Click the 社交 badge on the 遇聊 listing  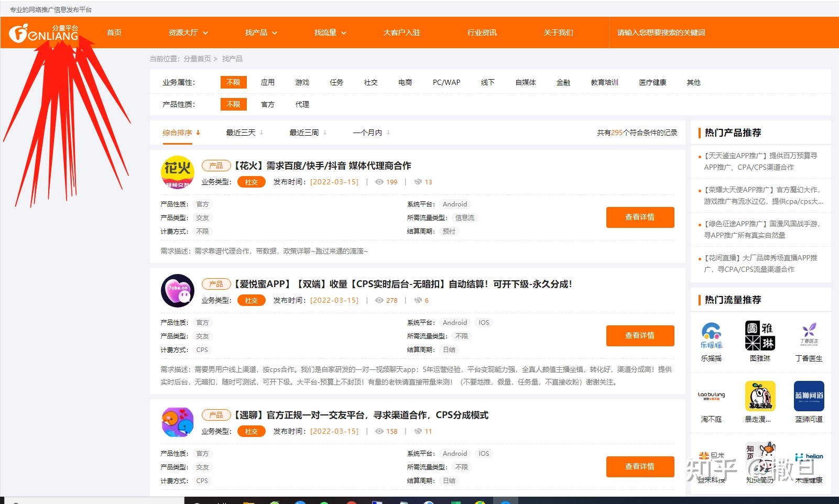[x=252, y=431]
